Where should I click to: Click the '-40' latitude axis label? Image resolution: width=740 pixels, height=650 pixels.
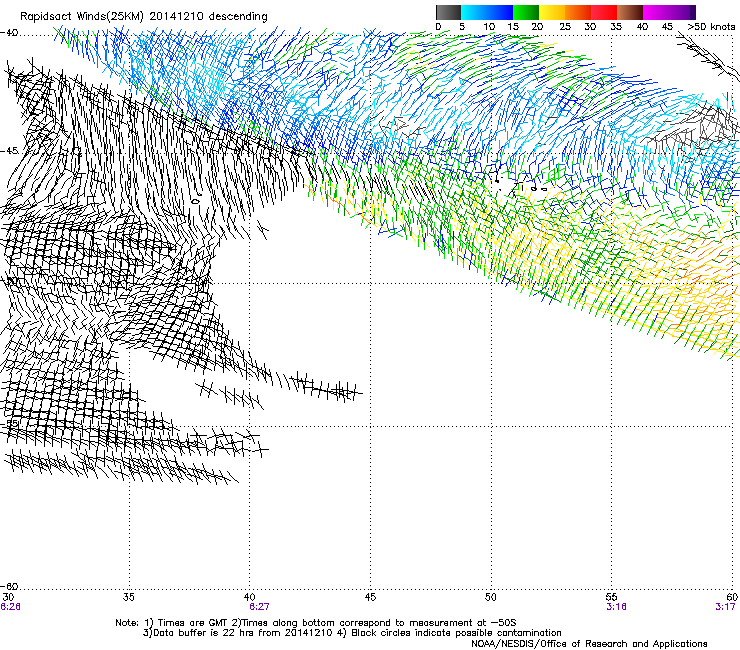pos(9,33)
